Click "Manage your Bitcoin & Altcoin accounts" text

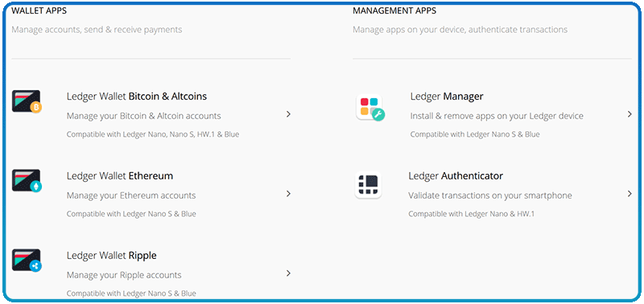[x=144, y=116]
